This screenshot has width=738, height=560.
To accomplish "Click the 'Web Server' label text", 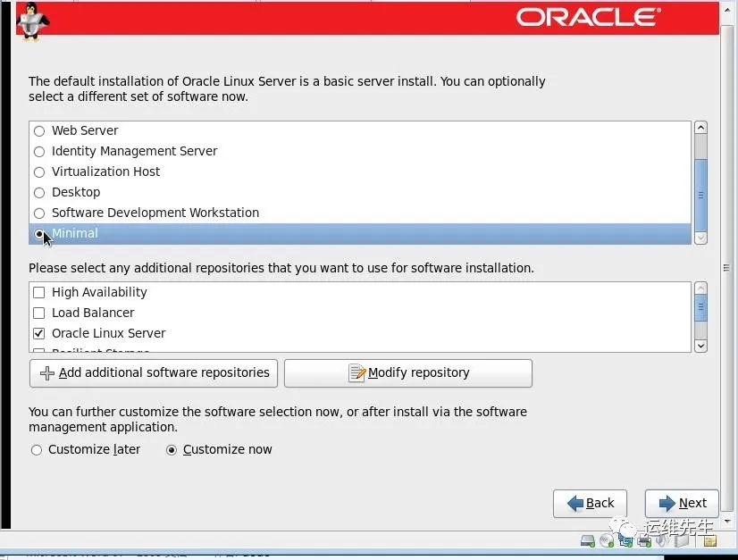I will tap(85, 130).
